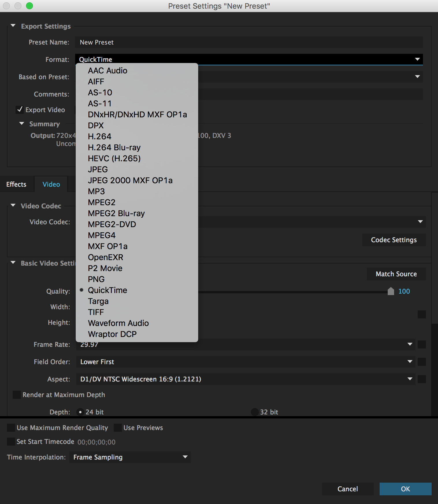438x504 pixels.
Task: Open the Video tab
Action: (x=51, y=184)
